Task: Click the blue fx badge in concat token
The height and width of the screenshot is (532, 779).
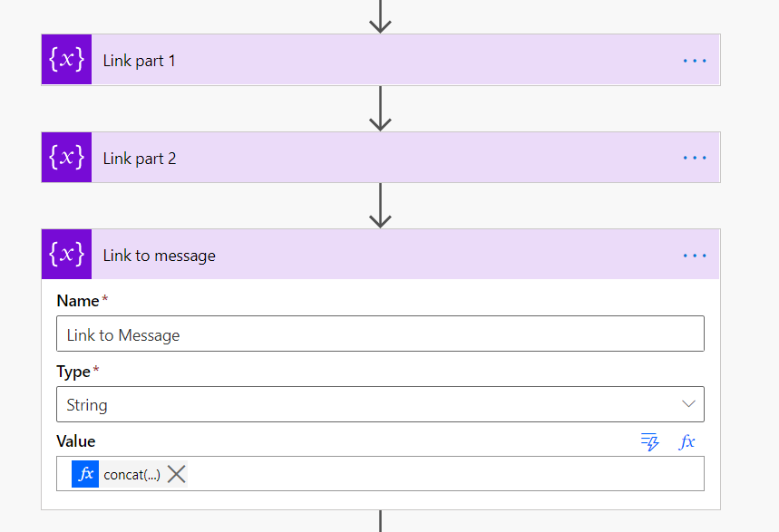Action: (x=85, y=474)
